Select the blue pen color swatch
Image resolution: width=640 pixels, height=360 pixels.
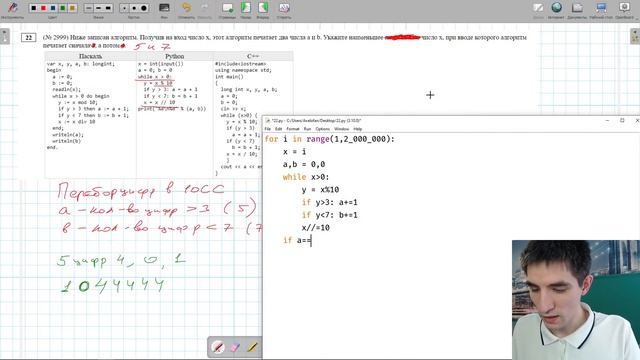pyautogui.click(x=53, y=8)
